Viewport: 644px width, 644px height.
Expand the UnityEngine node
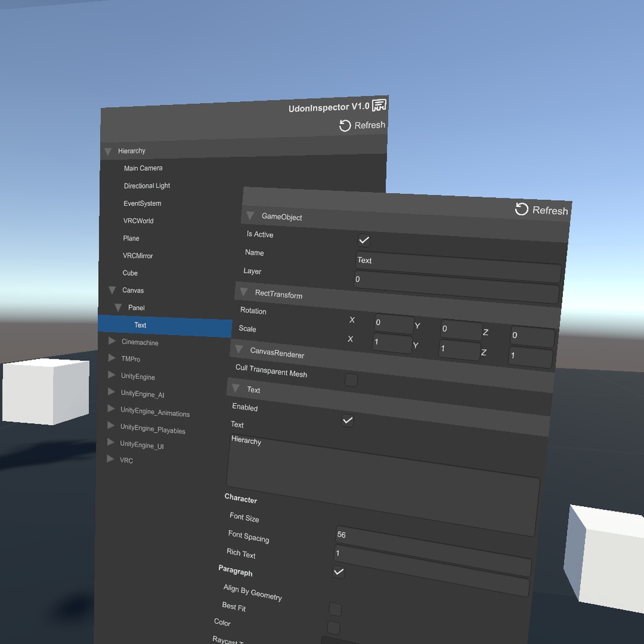click(x=111, y=375)
